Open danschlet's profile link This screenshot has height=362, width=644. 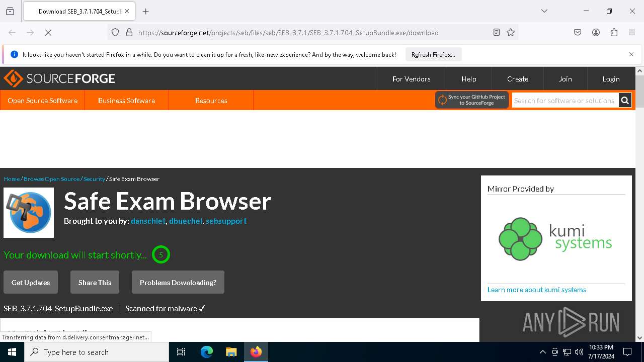(148, 221)
